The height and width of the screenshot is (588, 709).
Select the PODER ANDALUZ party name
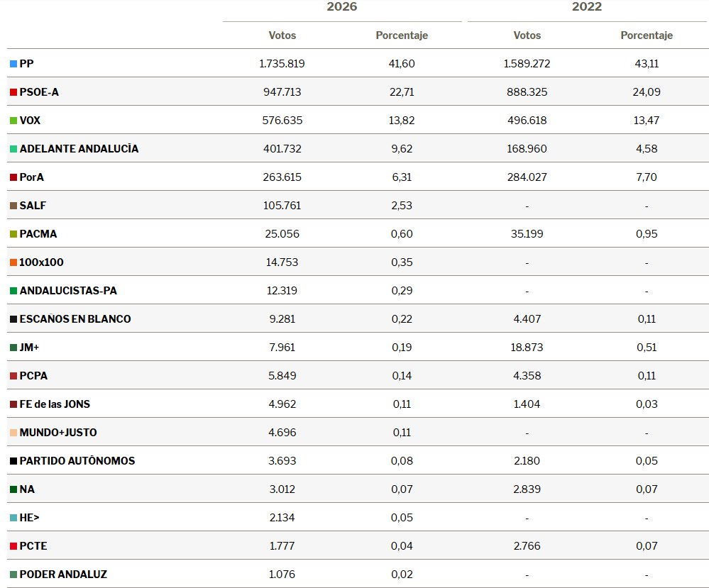point(63,575)
